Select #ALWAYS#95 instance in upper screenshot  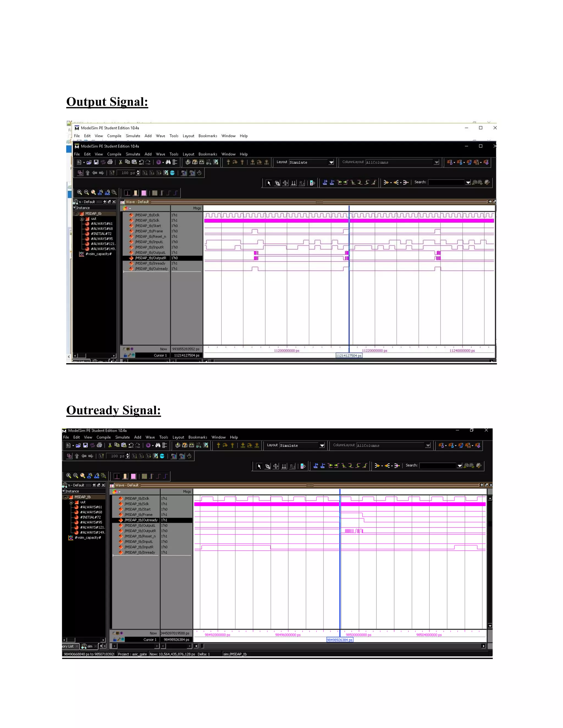tap(102, 239)
